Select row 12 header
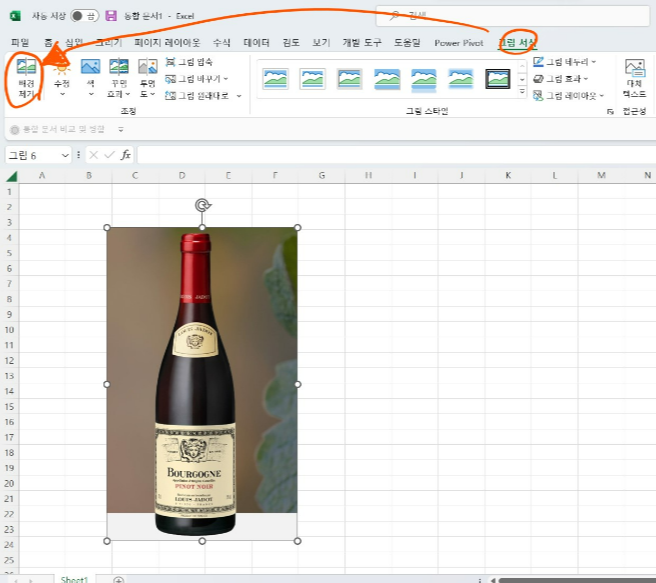 [x=9, y=361]
